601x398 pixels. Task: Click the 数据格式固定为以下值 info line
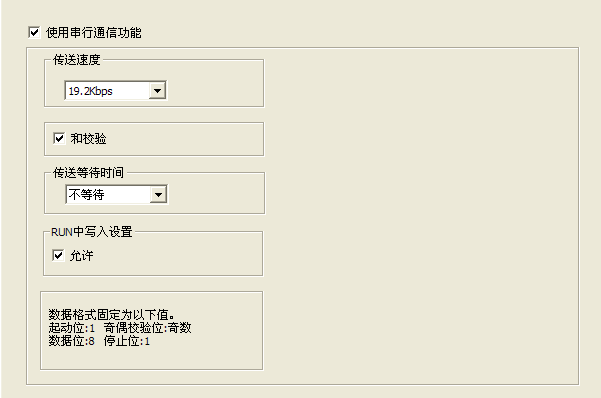pos(112,315)
